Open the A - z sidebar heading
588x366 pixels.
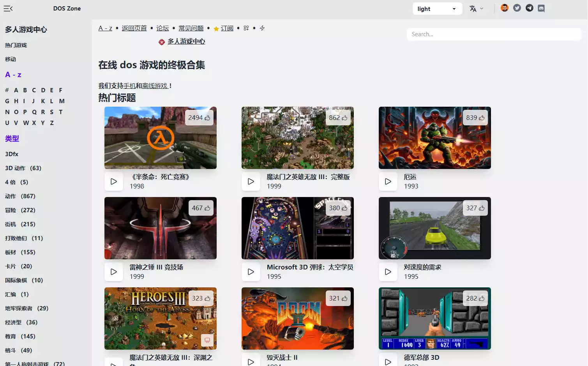[x=13, y=75]
